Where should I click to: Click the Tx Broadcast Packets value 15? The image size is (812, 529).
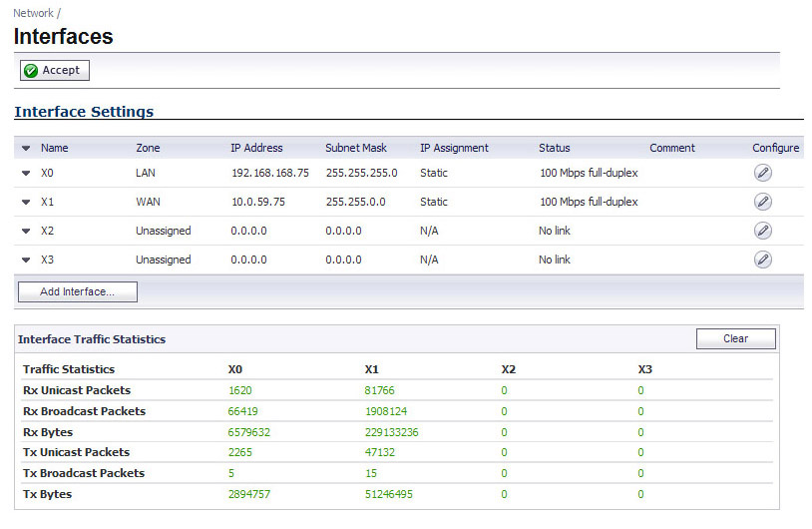371,473
